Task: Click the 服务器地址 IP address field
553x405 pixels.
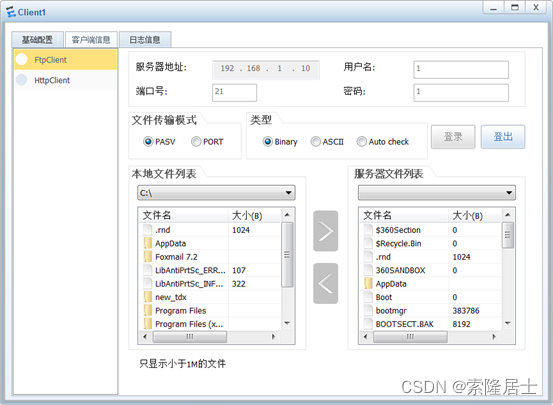Action: [x=266, y=69]
